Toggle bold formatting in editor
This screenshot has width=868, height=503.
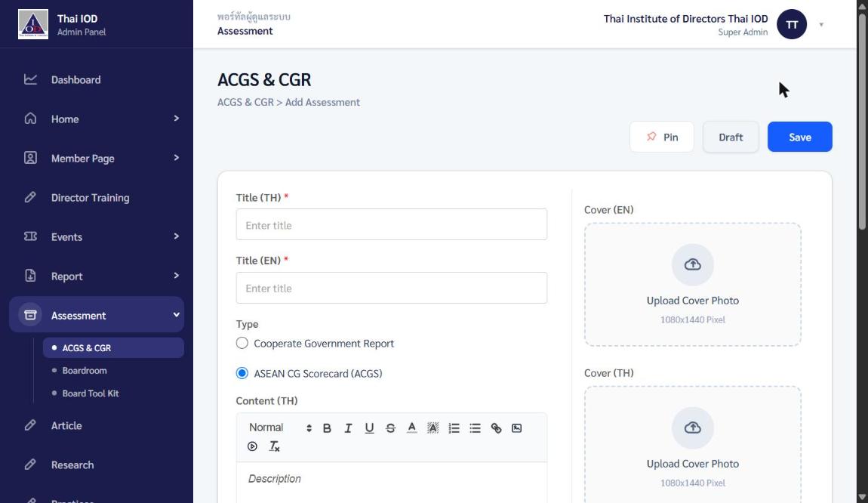pyautogui.click(x=327, y=427)
